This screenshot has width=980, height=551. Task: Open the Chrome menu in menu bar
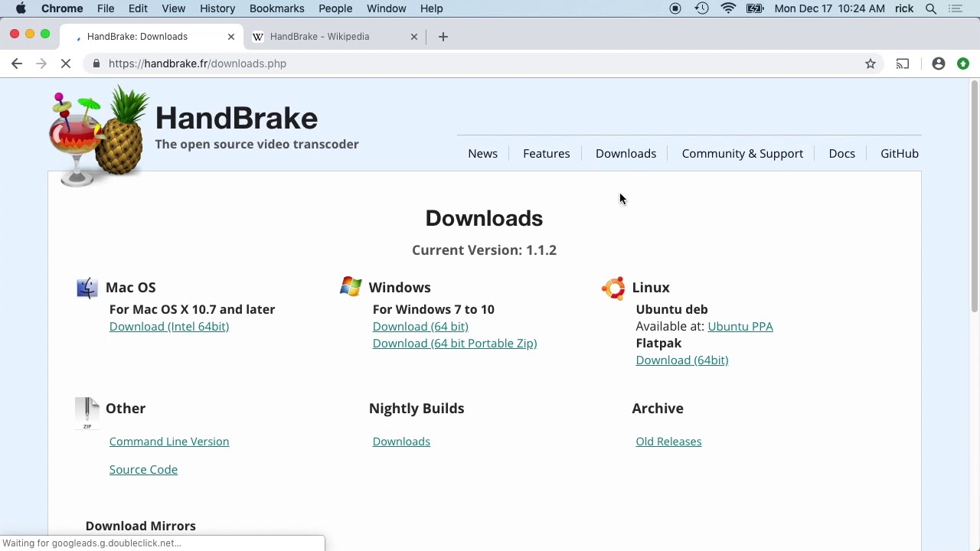point(62,8)
